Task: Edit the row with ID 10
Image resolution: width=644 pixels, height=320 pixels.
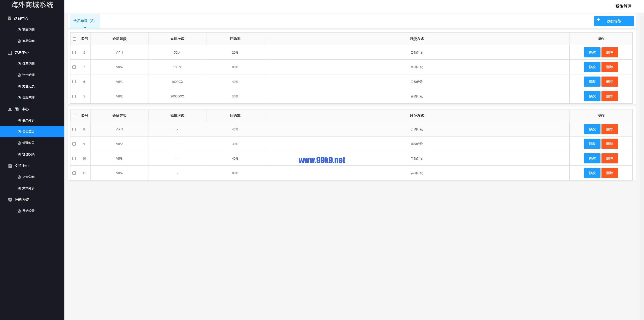Action: 592,158
